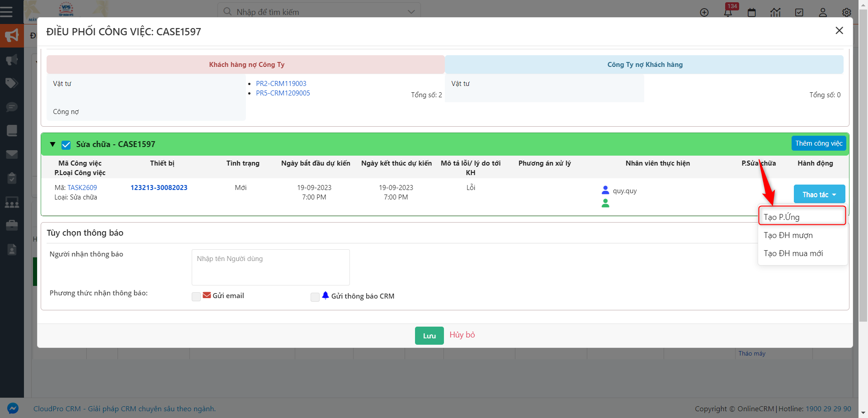This screenshot has height=418, width=868.
Task: Click the Lưu save button
Action: coord(429,336)
